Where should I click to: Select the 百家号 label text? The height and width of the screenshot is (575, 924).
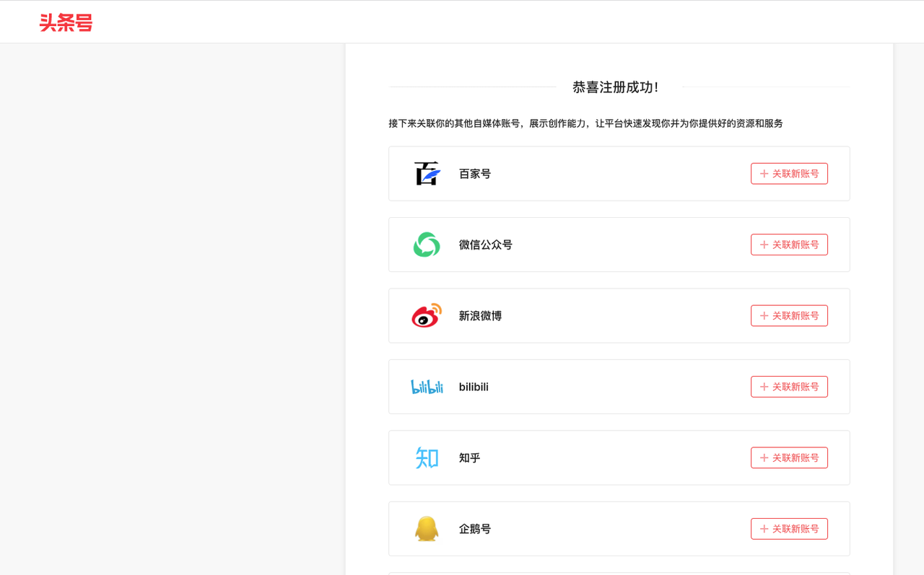click(475, 174)
